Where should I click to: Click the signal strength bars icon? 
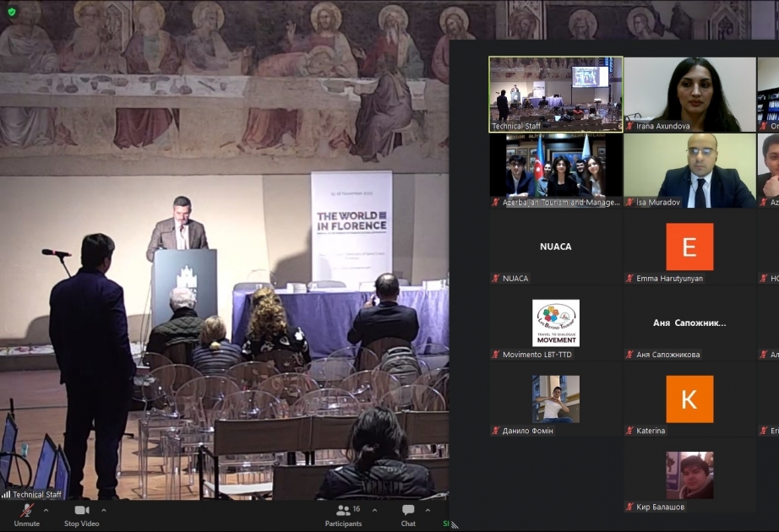[6, 494]
